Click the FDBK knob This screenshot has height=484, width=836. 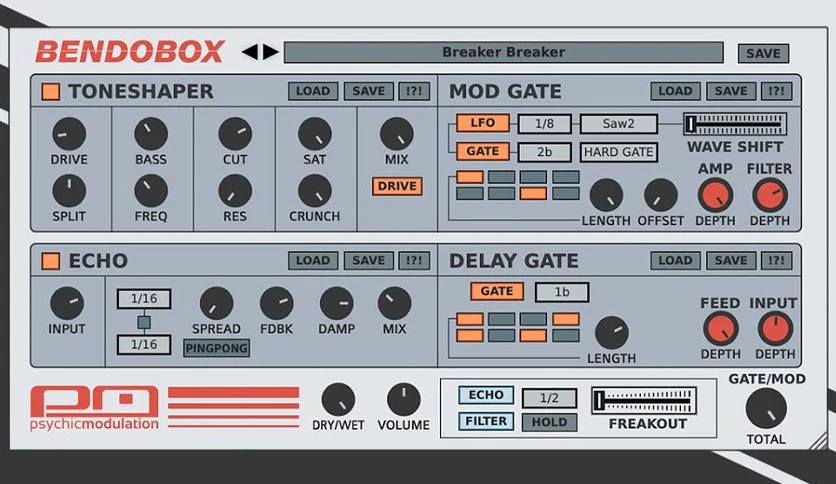click(276, 304)
